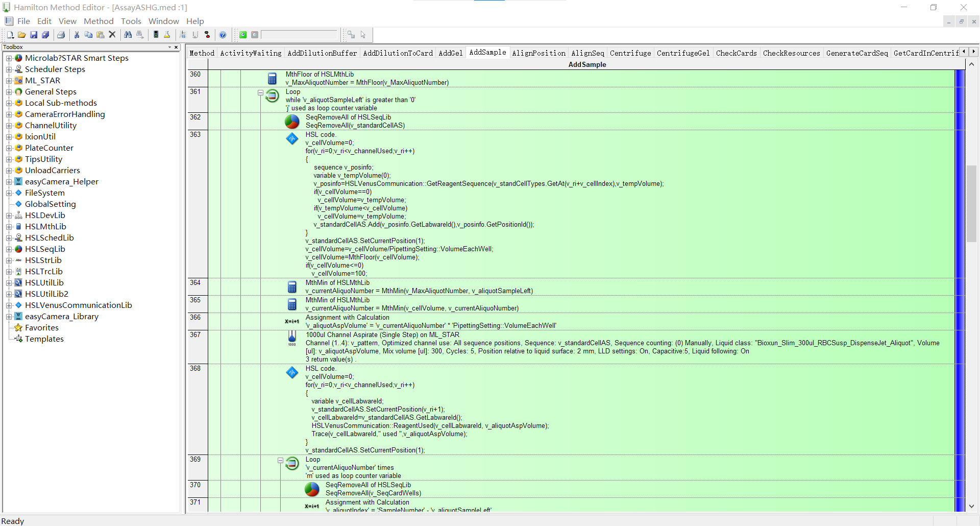Open the Toolbox panel dropdown arrow
This screenshot has height=526, width=980.
pyautogui.click(x=170, y=47)
